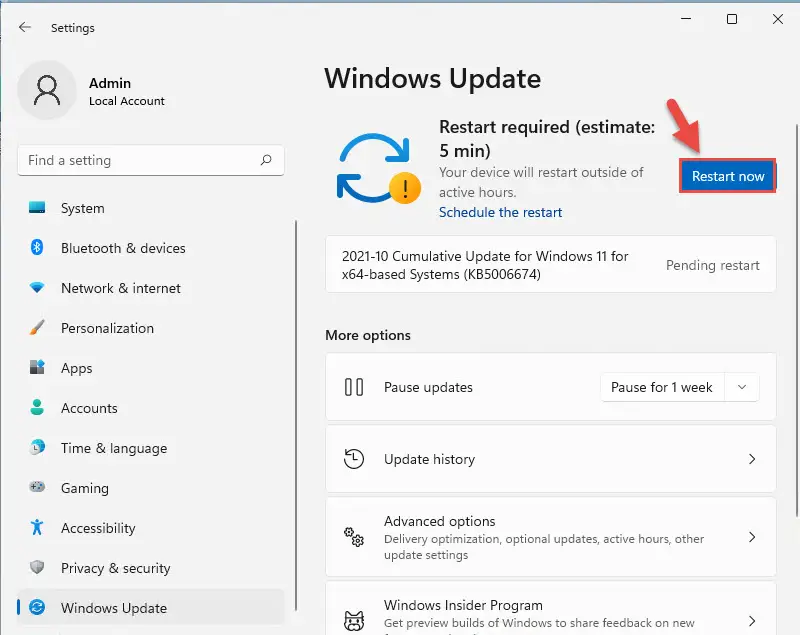This screenshot has height=635, width=800.
Task: Open Windows Insider Program chevron
Action: click(752, 620)
